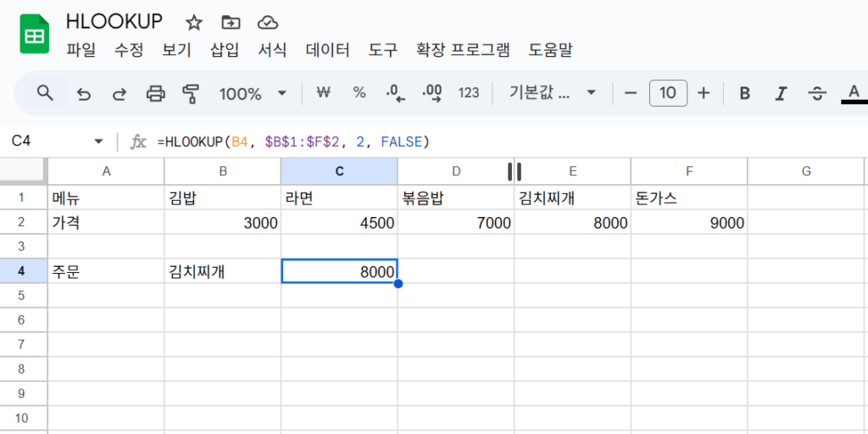Format as currency with ₩ button
Image resolution: width=868 pixels, height=434 pixels.
[323, 93]
